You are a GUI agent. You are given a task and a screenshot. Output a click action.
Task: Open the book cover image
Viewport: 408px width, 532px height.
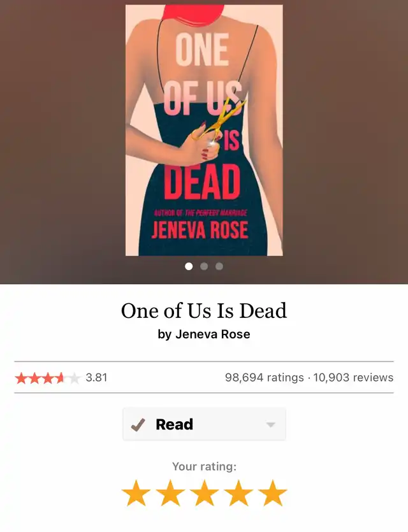[x=204, y=130]
